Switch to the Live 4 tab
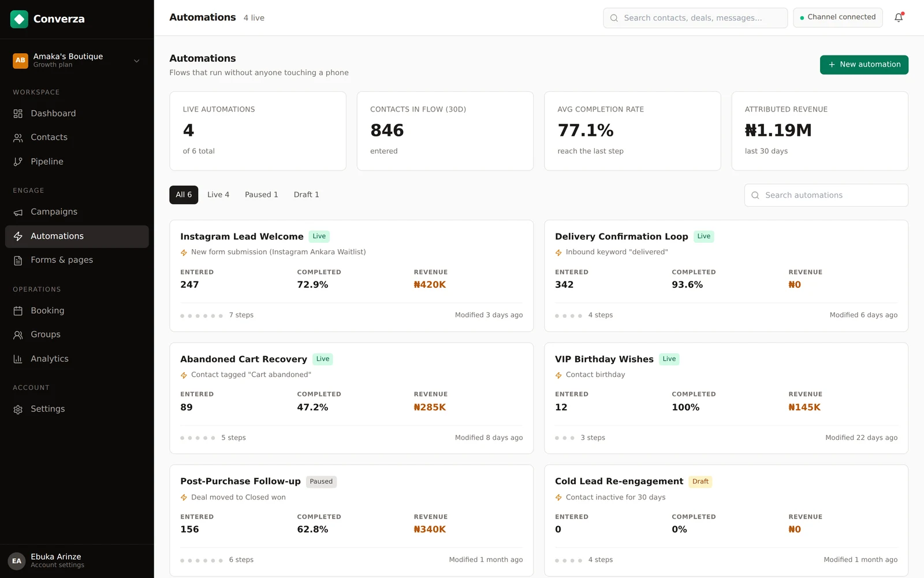 [218, 195]
